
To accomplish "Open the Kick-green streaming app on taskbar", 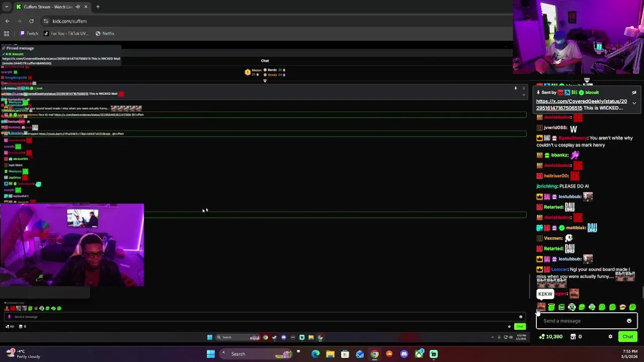I will pyautogui.click(x=434, y=354).
